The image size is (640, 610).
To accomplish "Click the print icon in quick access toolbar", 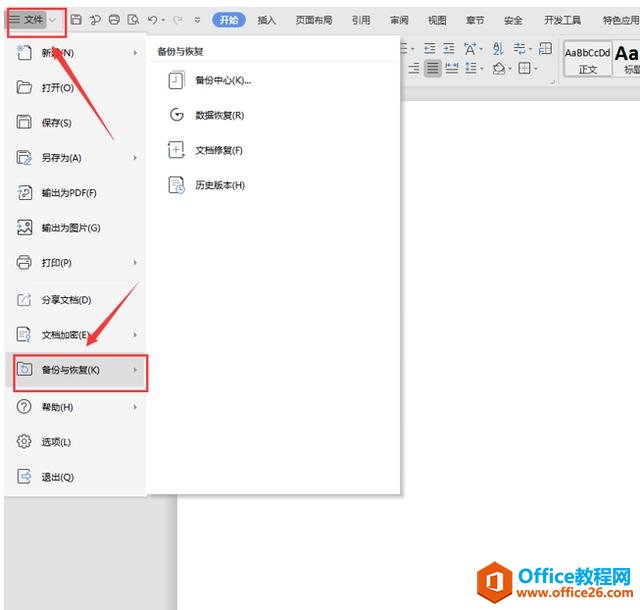I will click(x=114, y=20).
